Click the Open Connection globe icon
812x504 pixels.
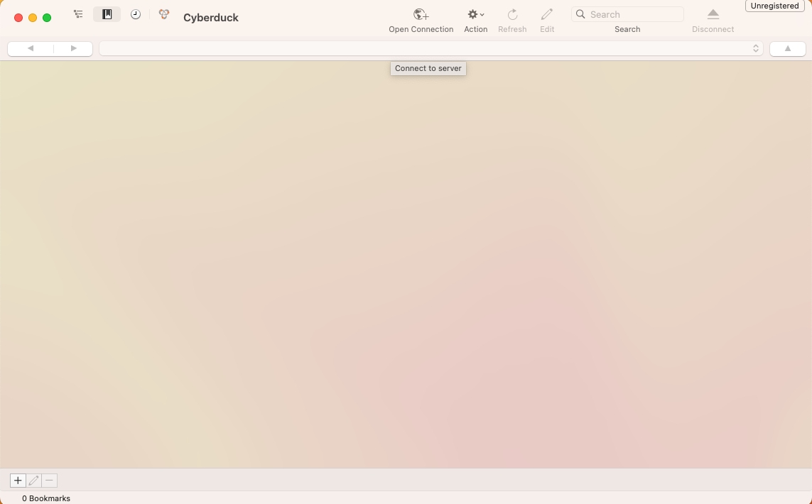click(421, 15)
